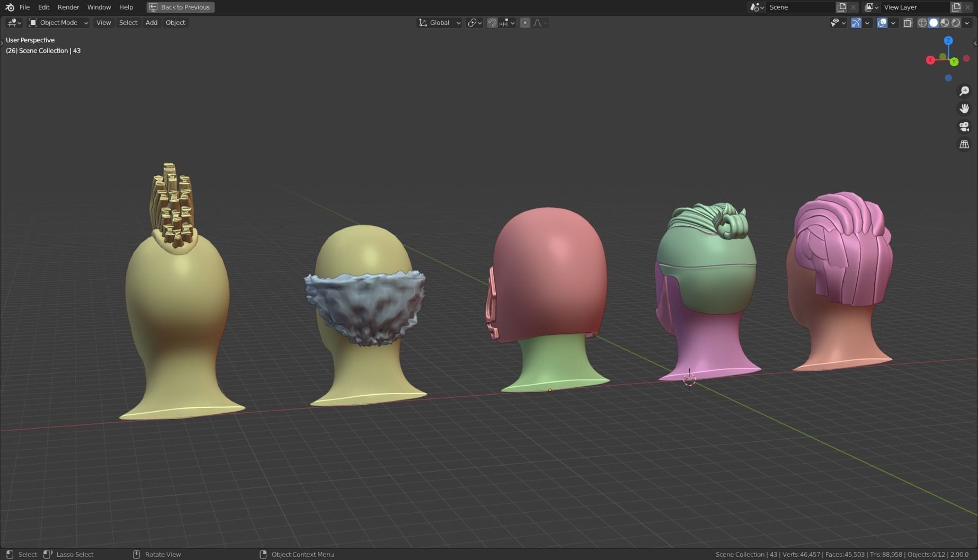Open the snapping options dropdown
Screen dimensions: 978x560
[x=507, y=23]
